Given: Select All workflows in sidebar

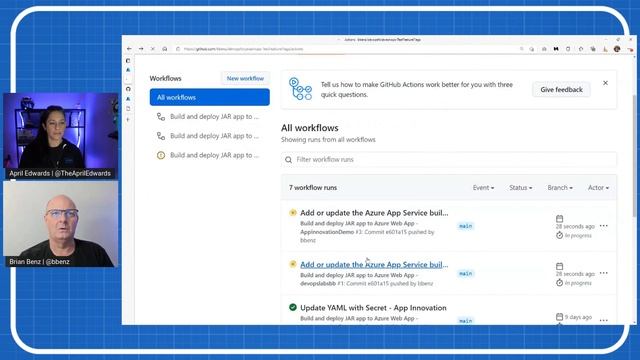Looking at the screenshot, I should coord(209,97).
